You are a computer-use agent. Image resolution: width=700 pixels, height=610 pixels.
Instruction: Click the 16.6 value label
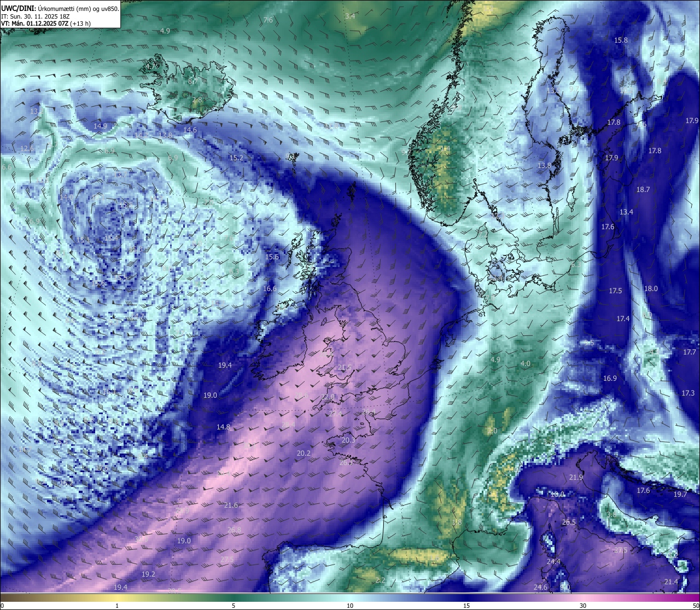pos(269,288)
